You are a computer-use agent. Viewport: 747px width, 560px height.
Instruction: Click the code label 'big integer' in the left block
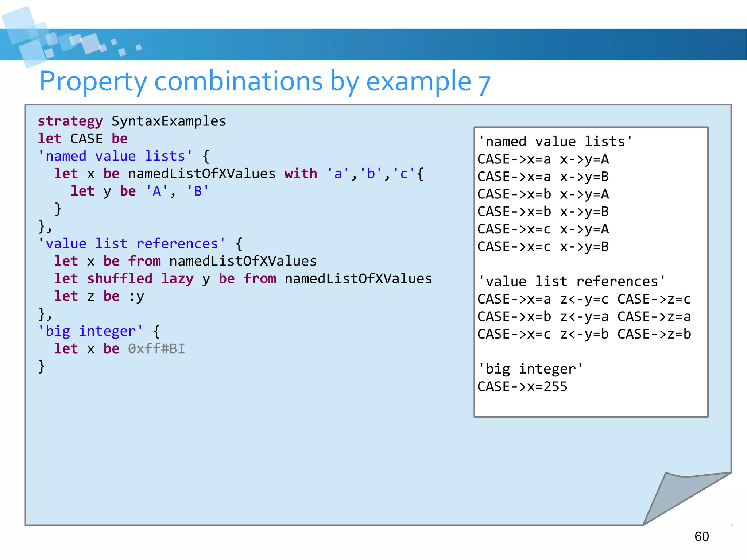[90, 331]
